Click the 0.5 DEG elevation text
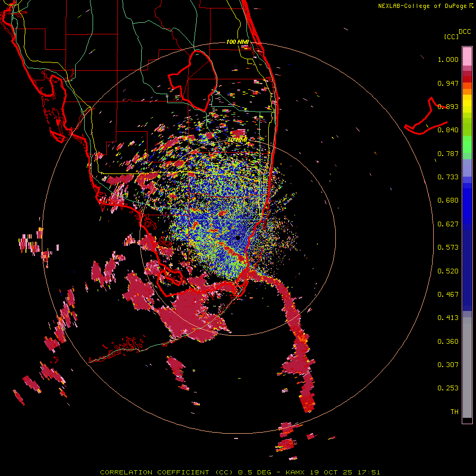The height and width of the screenshot is (476, 476). tap(254, 472)
